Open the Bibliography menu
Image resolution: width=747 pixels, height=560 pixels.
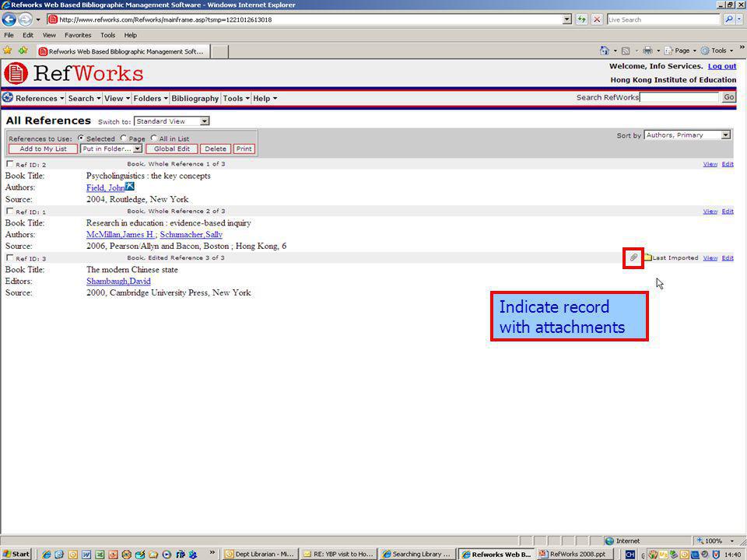195,98
